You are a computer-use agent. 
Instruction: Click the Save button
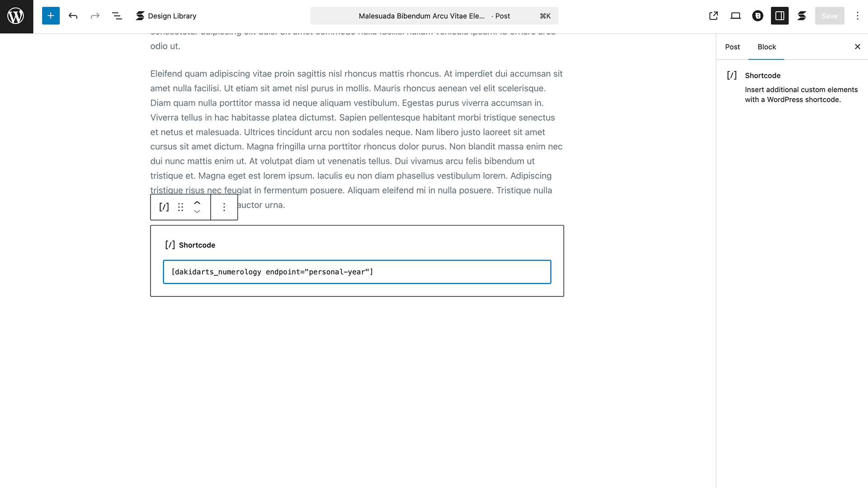click(x=829, y=16)
